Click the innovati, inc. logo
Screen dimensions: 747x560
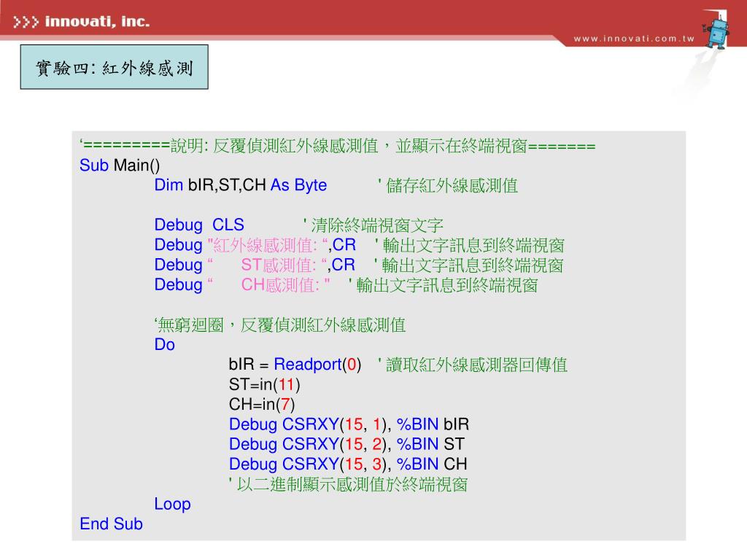tap(81, 22)
